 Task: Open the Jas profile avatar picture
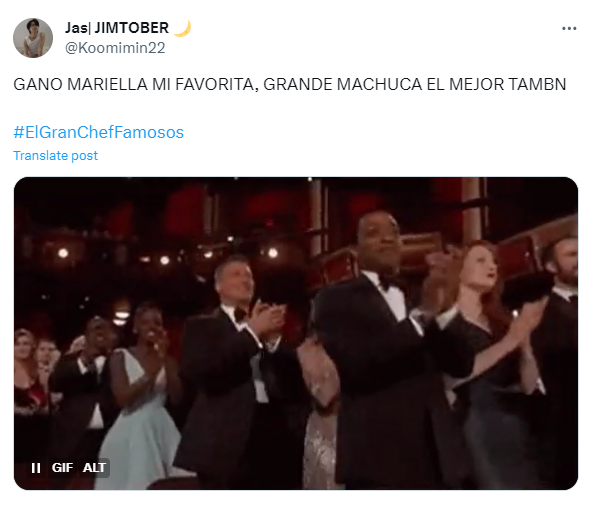pos(33,38)
